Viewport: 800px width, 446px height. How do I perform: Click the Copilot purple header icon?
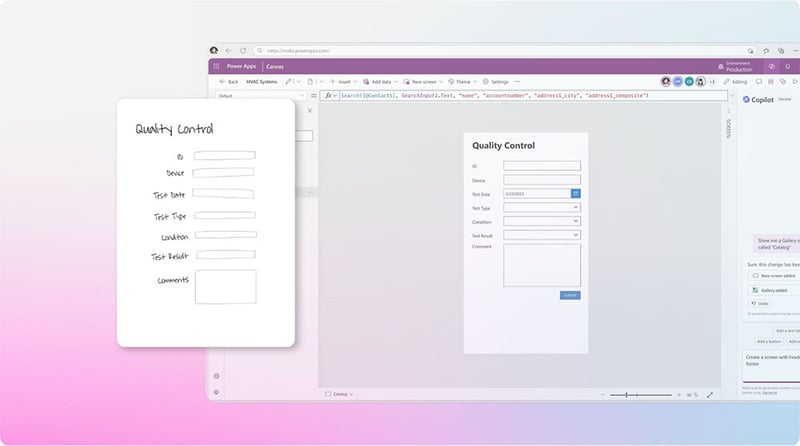771,66
